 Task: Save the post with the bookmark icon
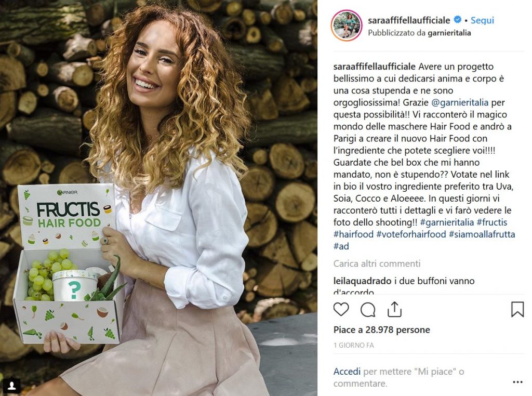(x=517, y=309)
